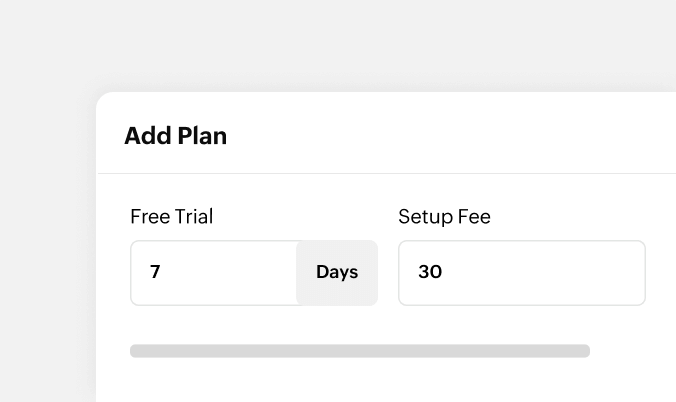Click the Free Trial label
The height and width of the screenshot is (402, 676).
pos(171,216)
